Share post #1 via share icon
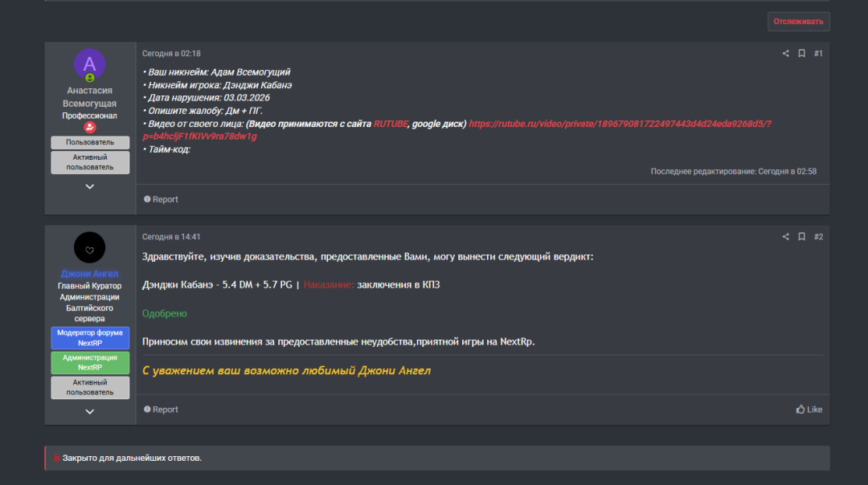This screenshot has height=485, width=868. pyautogui.click(x=785, y=54)
